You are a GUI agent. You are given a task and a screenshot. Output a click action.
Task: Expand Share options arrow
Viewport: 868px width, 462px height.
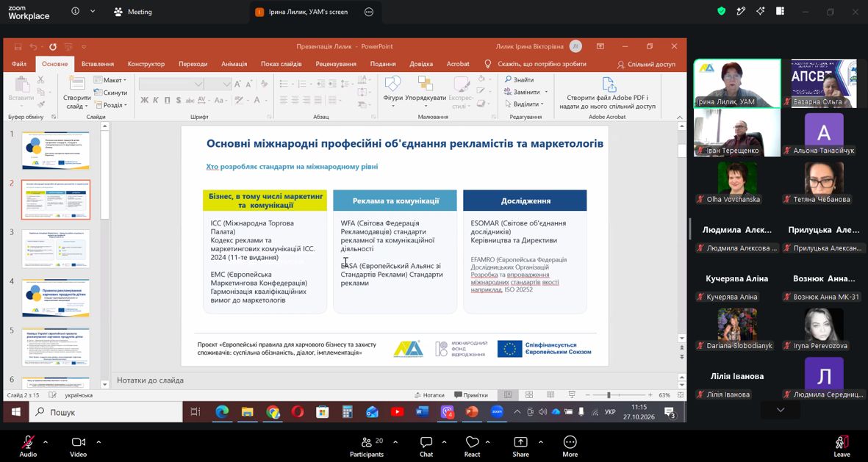click(x=540, y=442)
